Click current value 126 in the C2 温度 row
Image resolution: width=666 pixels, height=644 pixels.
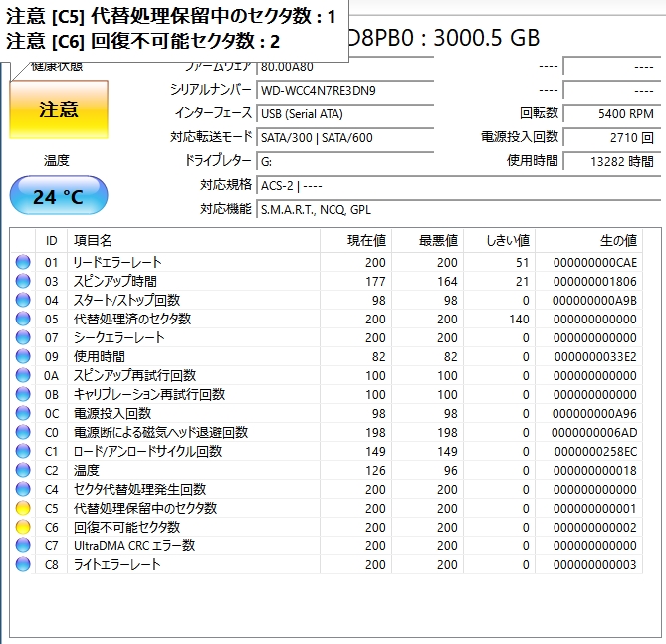click(375, 470)
